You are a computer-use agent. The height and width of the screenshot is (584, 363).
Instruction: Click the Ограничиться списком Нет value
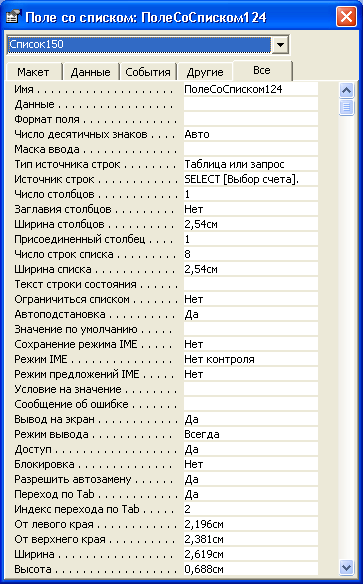point(251,299)
